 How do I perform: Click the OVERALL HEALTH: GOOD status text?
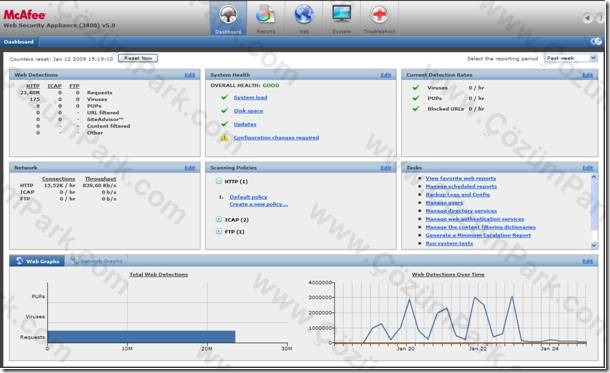245,85
